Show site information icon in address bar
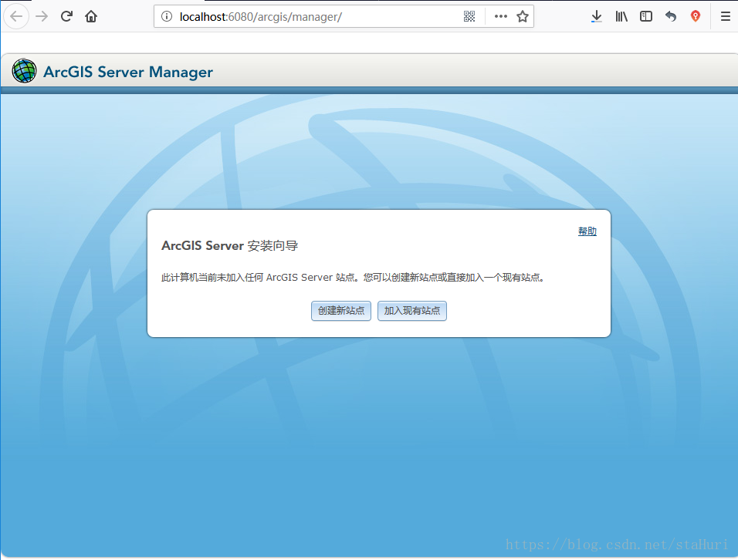This screenshot has width=738, height=560. (167, 16)
